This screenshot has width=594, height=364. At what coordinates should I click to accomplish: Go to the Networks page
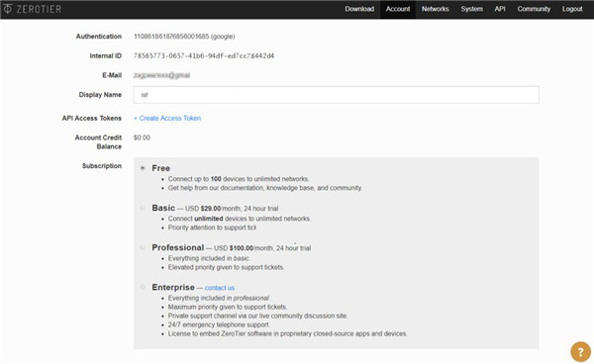pos(436,9)
